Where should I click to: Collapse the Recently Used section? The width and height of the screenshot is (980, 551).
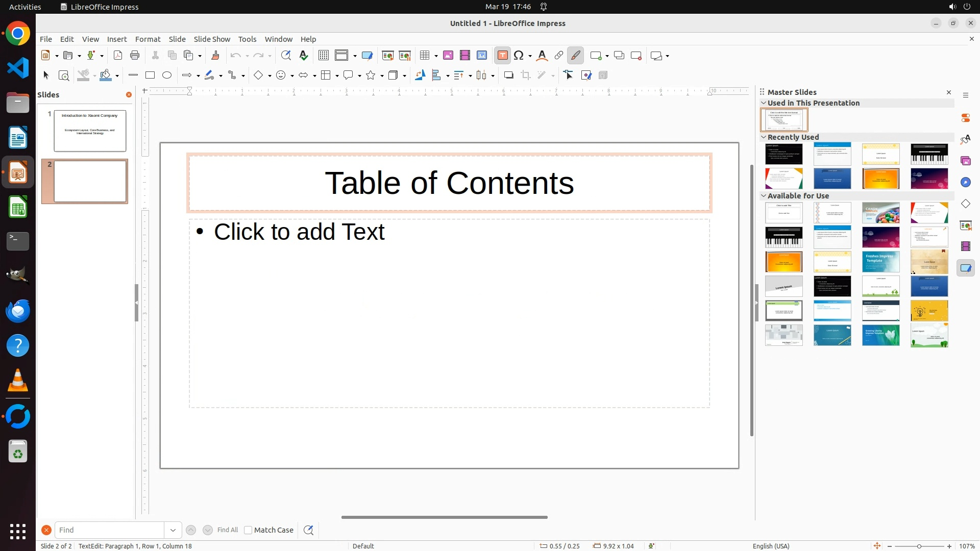click(764, 137)
